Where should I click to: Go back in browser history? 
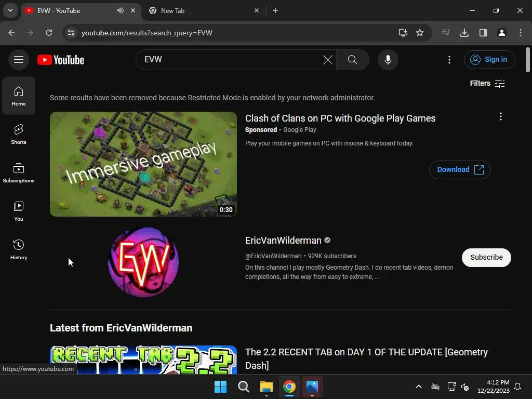point(11,33)
